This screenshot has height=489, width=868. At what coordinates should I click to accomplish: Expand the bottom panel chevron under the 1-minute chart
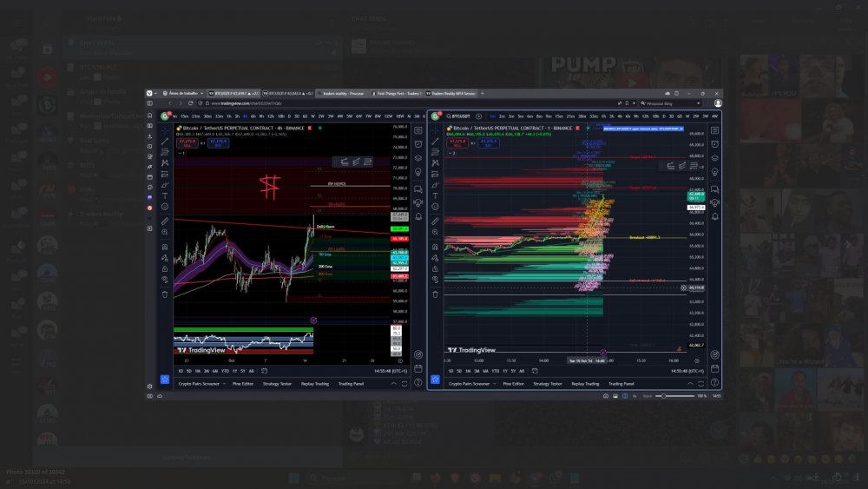[x=690, y=384]
